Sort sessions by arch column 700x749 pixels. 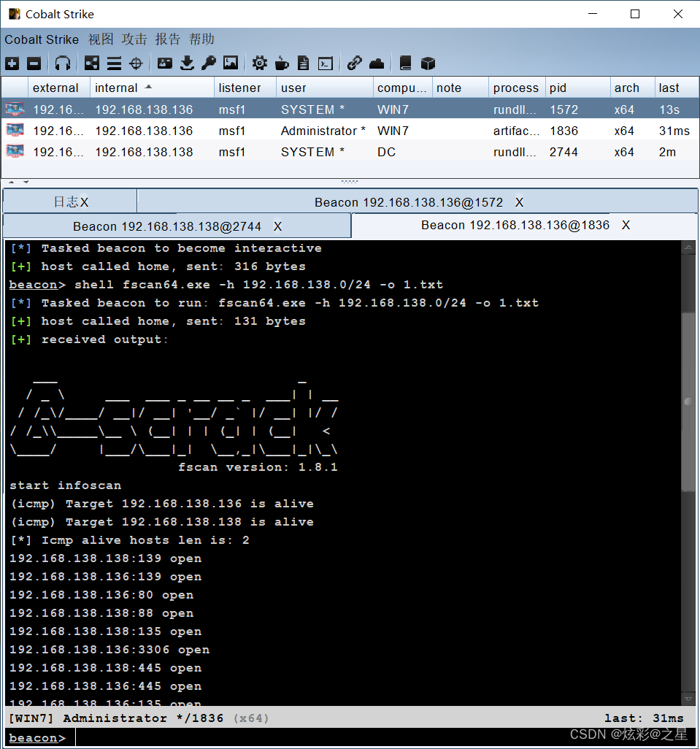[633, 88]
